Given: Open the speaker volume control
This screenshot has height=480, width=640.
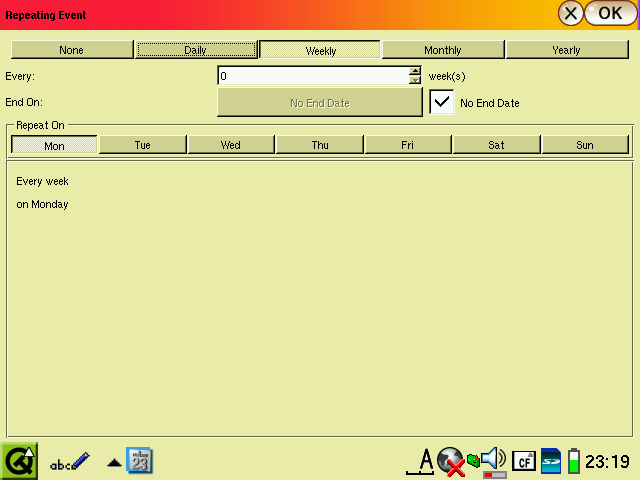Looking at the screenshot, I should click(x=493, y=461).
